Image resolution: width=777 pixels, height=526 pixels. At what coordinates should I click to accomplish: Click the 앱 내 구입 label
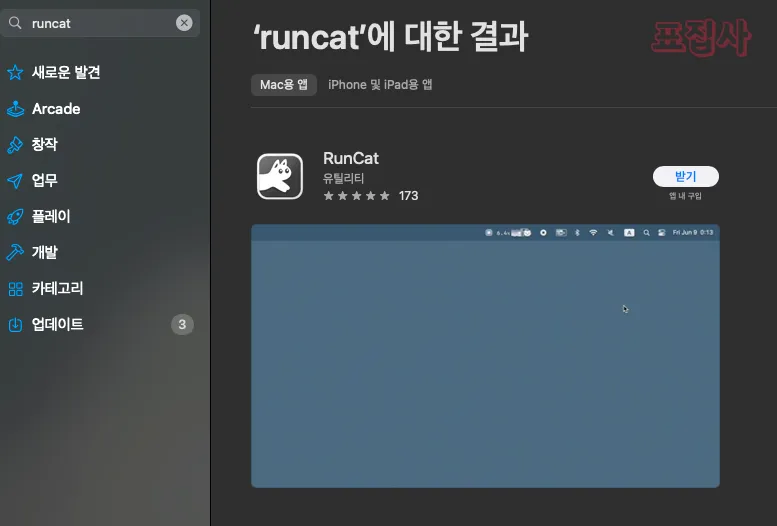click(685, 196)
